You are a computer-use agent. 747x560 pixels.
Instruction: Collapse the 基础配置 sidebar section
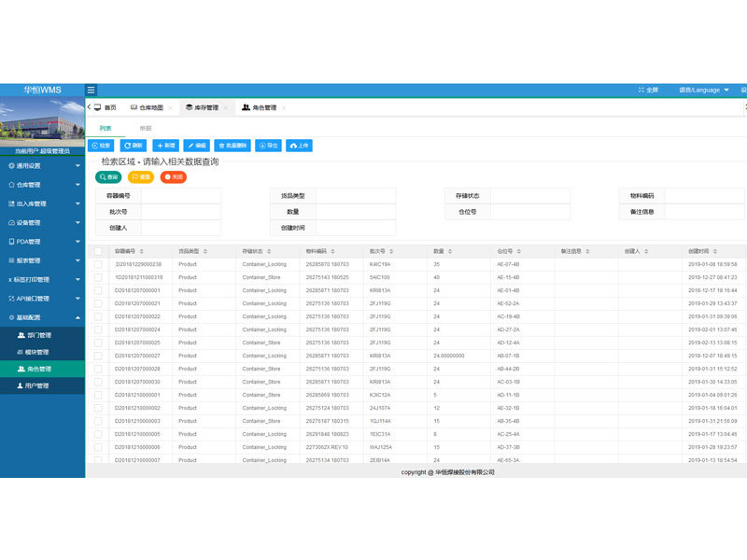tap(42, 317)
